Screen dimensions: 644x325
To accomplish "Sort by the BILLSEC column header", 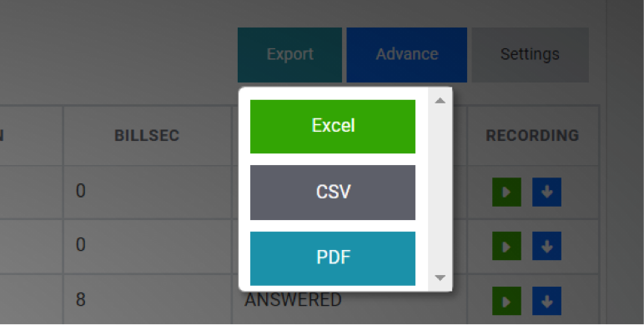I will click(147, 135).
